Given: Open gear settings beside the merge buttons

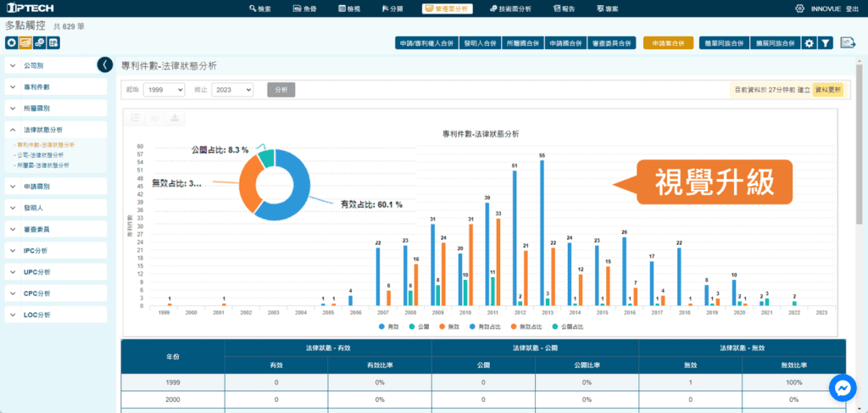Looking at the screenshot, I should point(809,42).
